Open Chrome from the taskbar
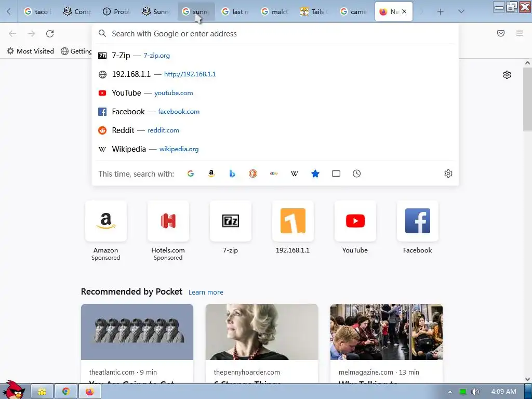The height and width of the screenshot is (399, 532). click(66, 392)
